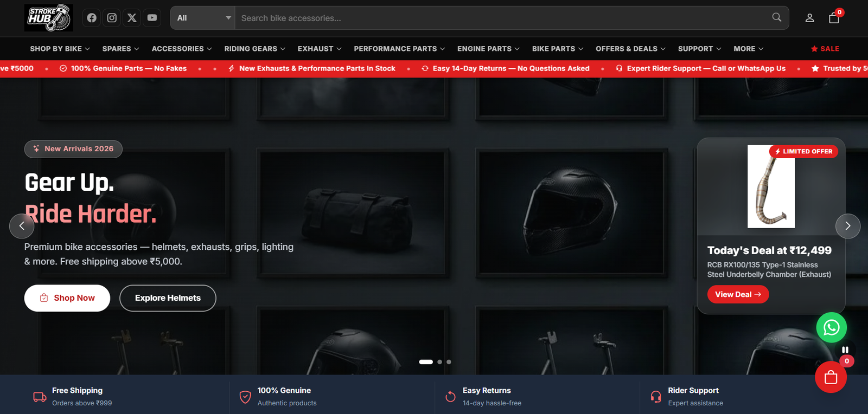Image resolution: width=868 pixels, height=414 pixels.
Task: Go to the Sale link
Action: 825,49
